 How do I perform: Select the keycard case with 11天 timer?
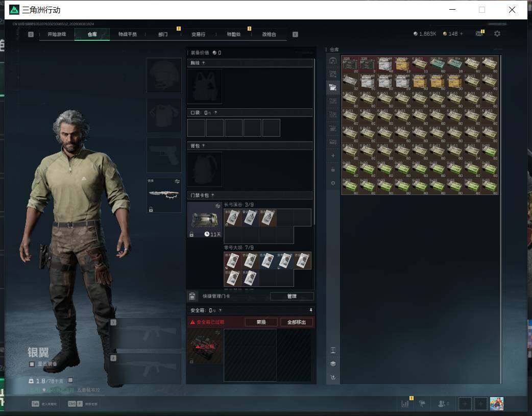[x=205, y=220]
